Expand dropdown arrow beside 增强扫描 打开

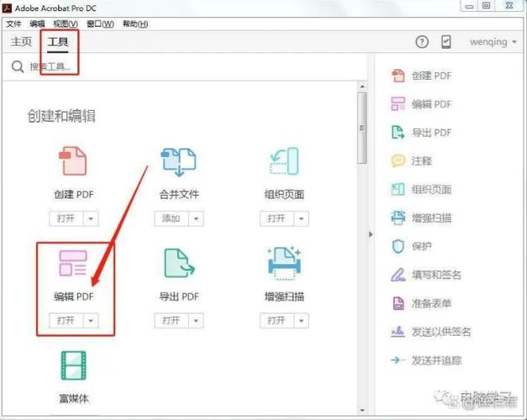click(x=302, y=321)
